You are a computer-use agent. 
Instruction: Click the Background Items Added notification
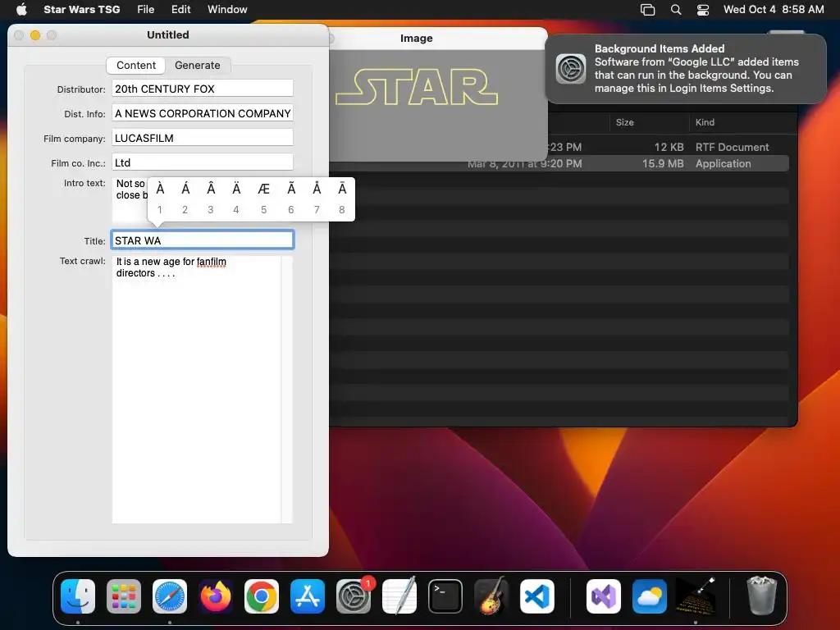[x=686, y=69]
